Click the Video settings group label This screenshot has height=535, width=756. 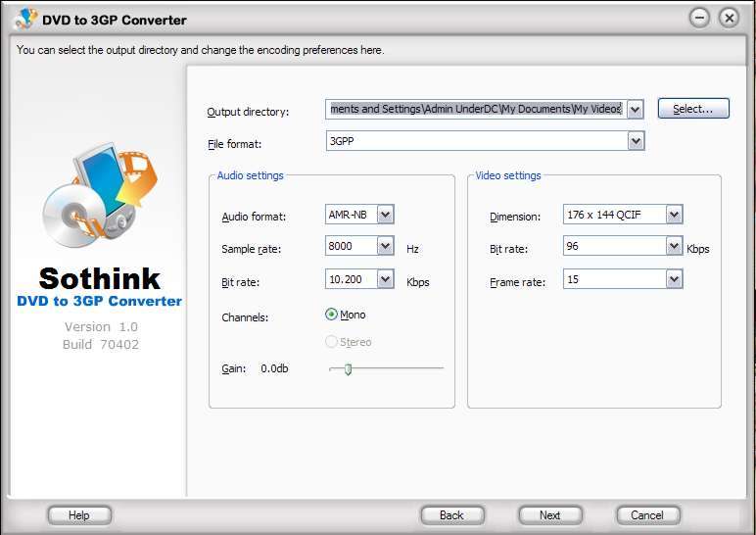coord(508,175)
